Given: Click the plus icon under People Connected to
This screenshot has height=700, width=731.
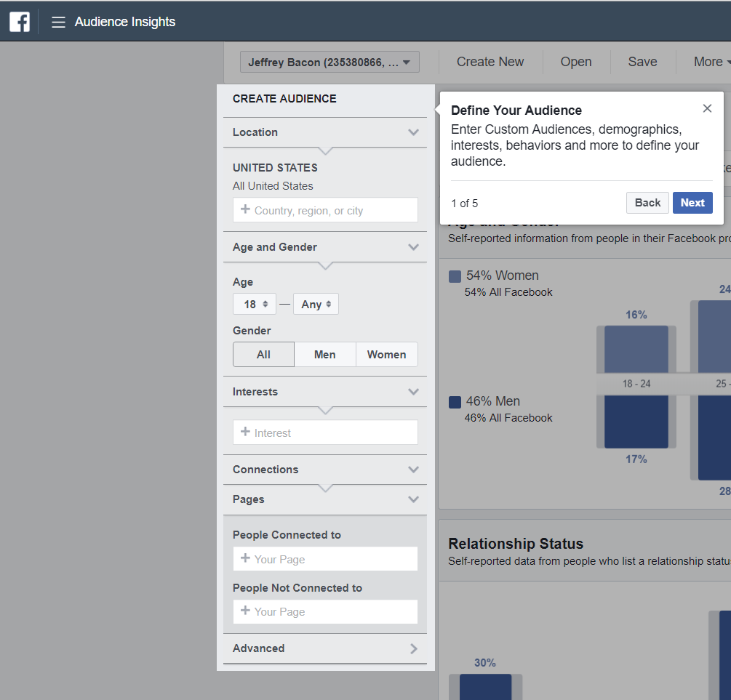Looking at the screenshot, I should pyautogui.click(x=245, y=558).
